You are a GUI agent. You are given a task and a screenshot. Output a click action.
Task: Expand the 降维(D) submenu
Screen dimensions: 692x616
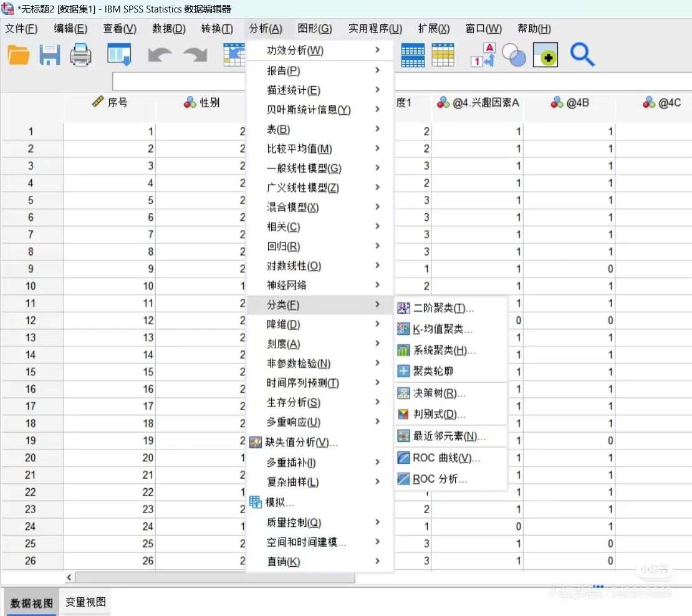(x=320, y=324)
